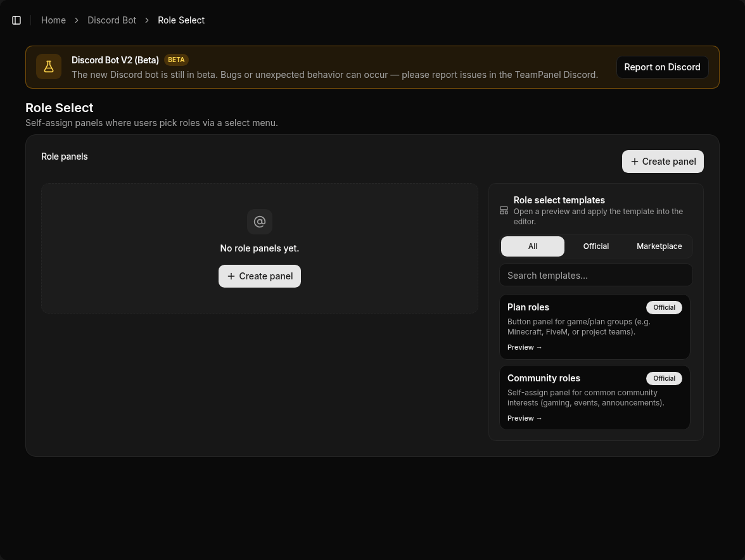Image resolution: width=745 pixels, height=560 pixels.
Task: Click the beta flask icon in banner
Action: [49, 67]
